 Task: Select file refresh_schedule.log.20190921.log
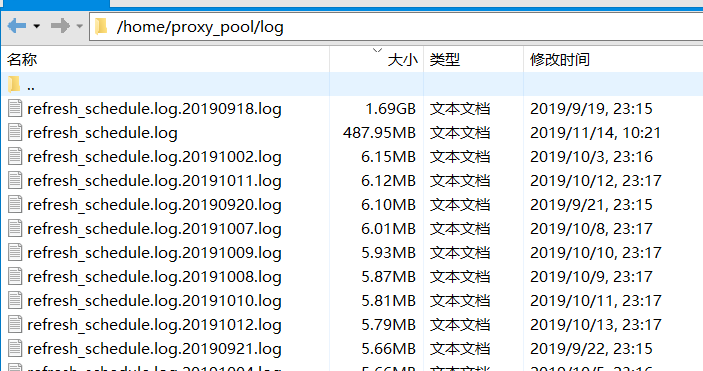154,349
